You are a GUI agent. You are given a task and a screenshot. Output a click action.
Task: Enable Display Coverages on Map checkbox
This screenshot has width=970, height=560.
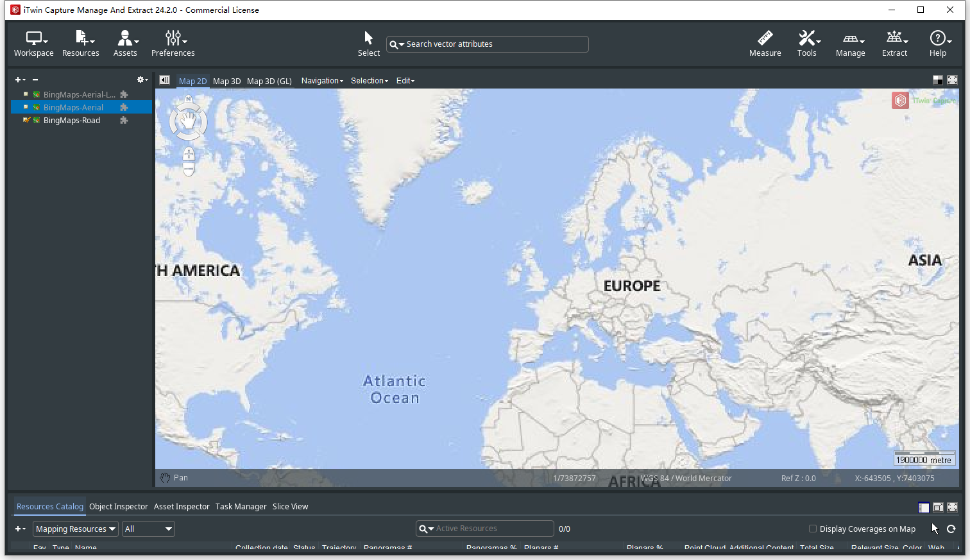pos(813,529)
